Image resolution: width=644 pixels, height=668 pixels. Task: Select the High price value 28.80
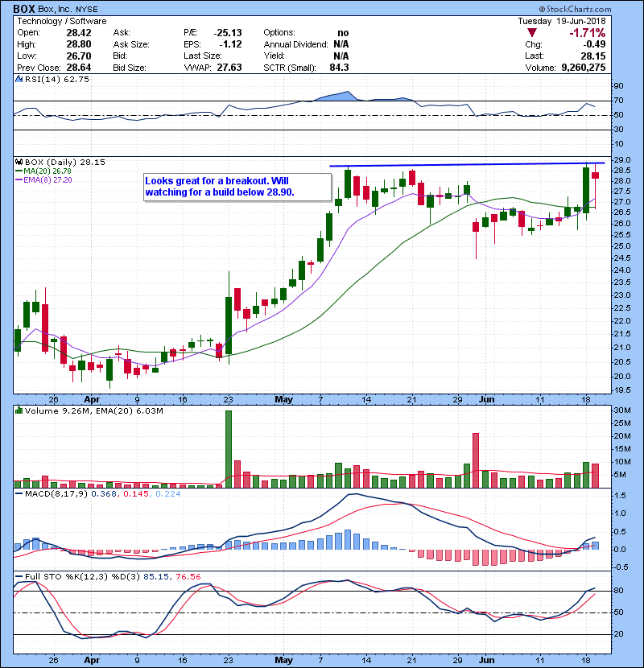(x=79, y=44)
